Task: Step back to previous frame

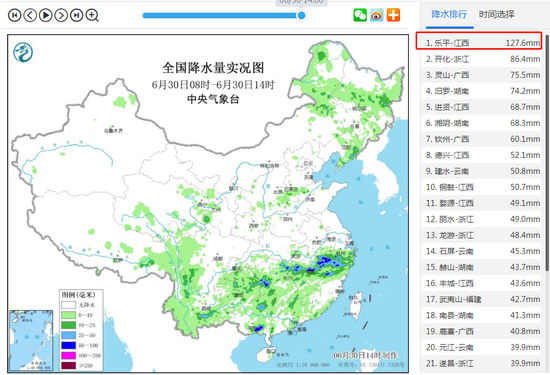Action: point(30,15)
